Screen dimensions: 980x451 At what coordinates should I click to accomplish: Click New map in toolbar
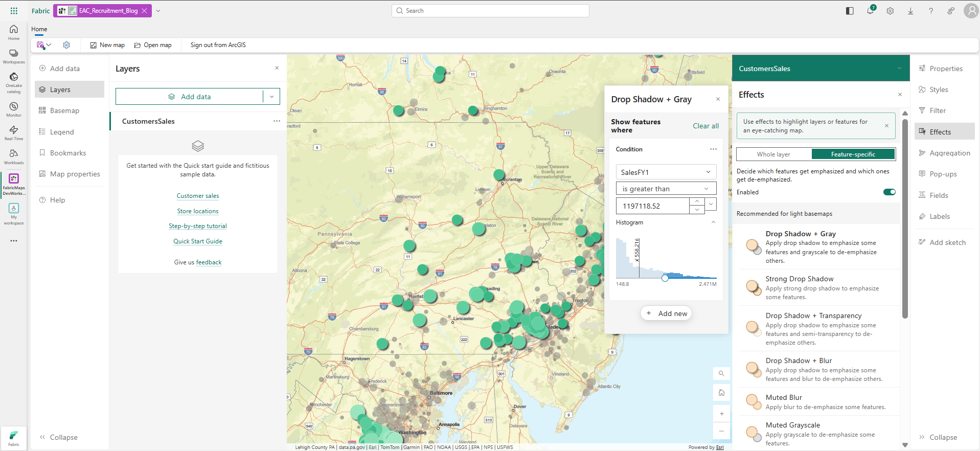coord(107,45)
